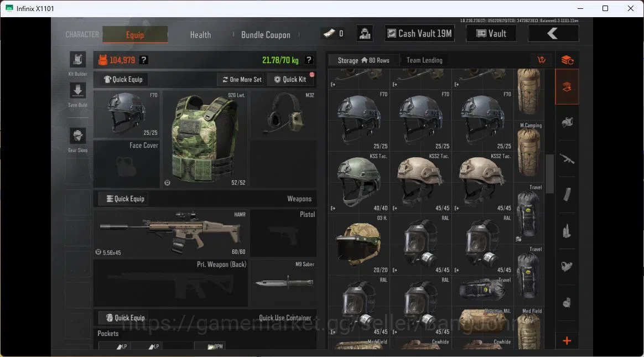This screenshot has width=644, height=357.
Task: Click the storage list scrollbar thumb
Action: tap(549, 173)
